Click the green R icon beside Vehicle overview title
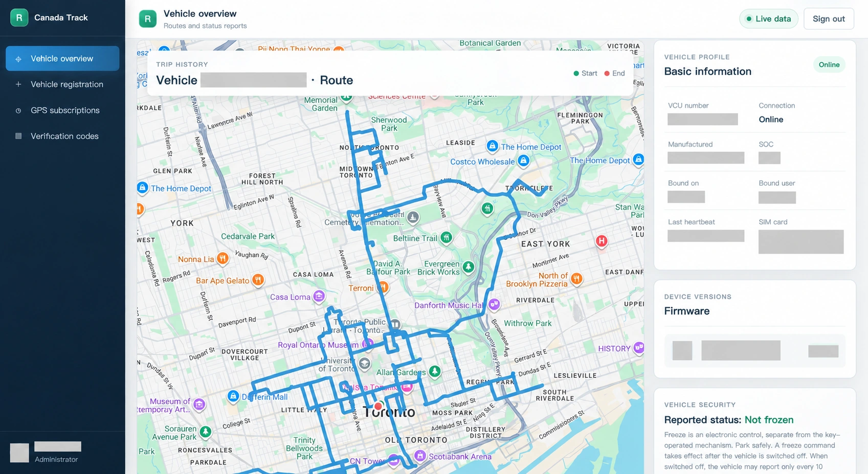868x474 pixels. coord(148,19)
